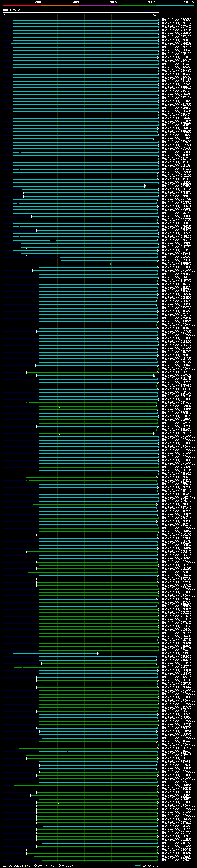197x868 pixels.
Task: Select hit label UniRef100_P41382
Action: pos(177,81)
